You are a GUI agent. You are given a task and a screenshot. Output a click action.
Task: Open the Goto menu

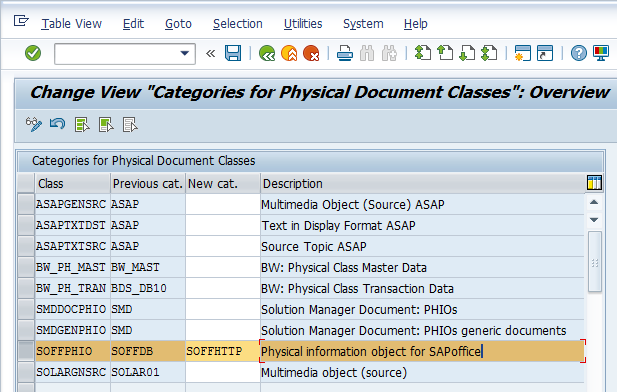coord(178,24)
